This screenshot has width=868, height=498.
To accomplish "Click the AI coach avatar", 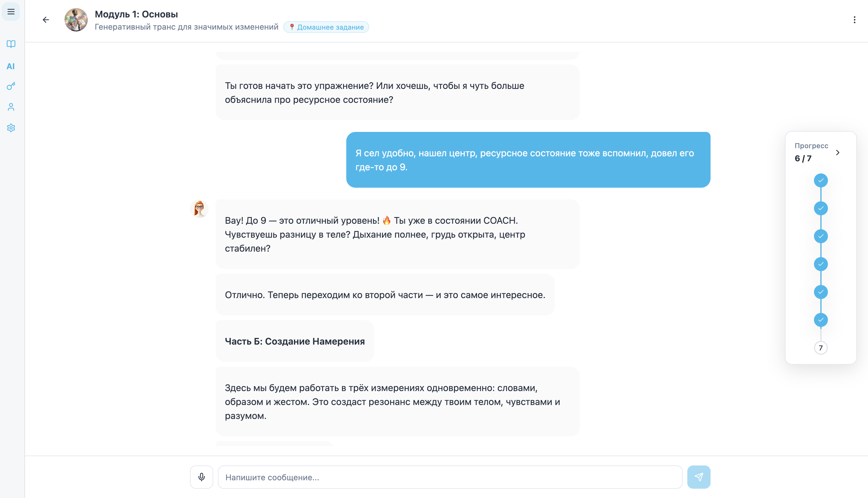I will tap(199, 208).
